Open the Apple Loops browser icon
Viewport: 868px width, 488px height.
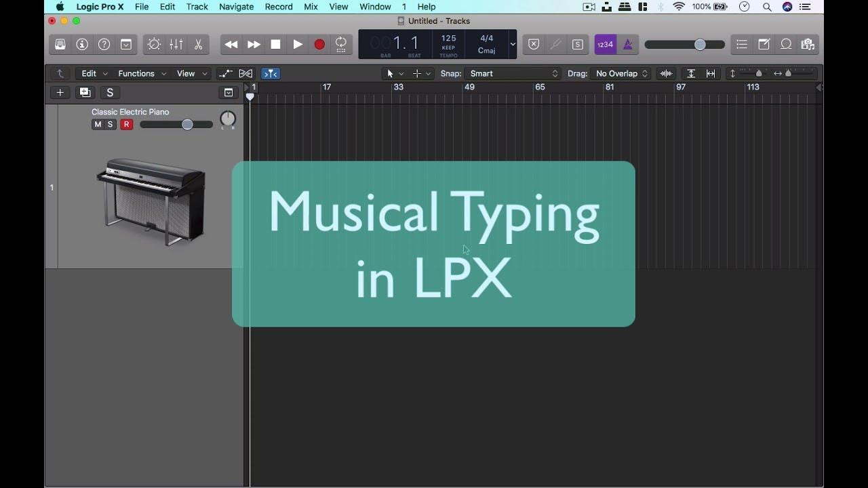(786, 44)
